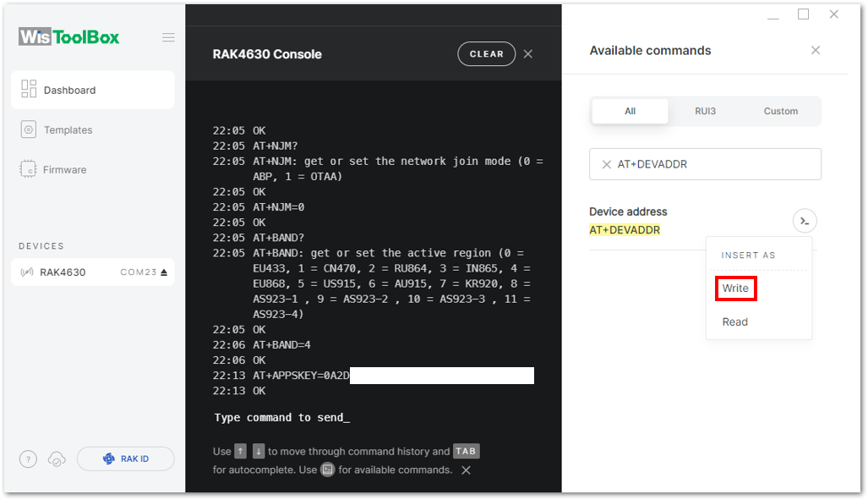The width and height of the screenshot is (868, 500).
Task: Click the cloud sync status icon
Action: point(57,459)
